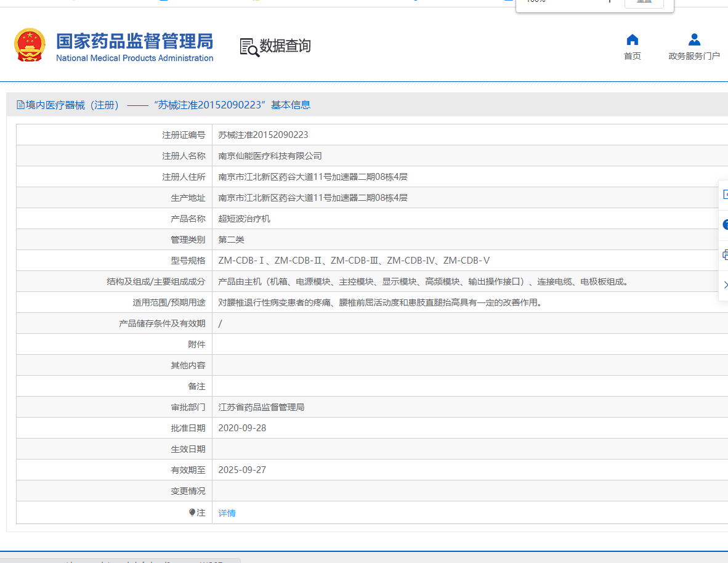Select the slash value for 产品储存条件及有效期
The height and width of the screenshot is (563, 728).
pos(220,324)
